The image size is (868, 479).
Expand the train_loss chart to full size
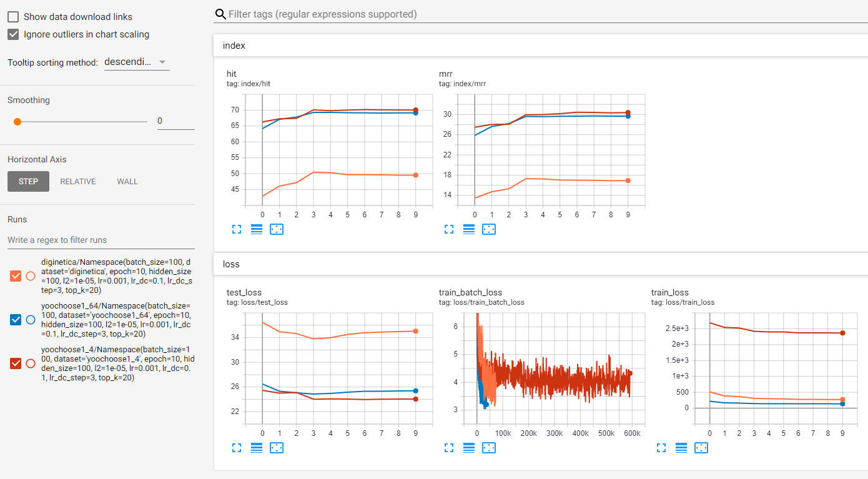tap(661, 448)
